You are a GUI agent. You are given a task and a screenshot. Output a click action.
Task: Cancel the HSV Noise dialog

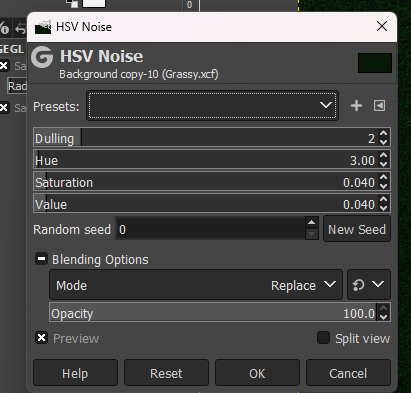point(348,373)
